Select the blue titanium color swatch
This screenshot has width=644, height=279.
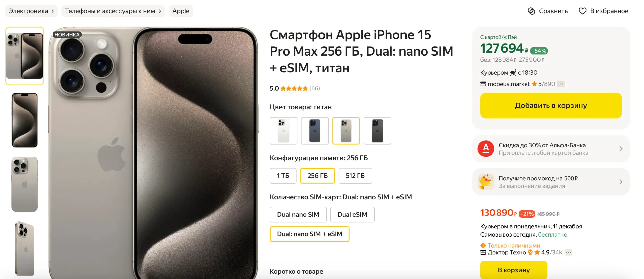(x=315, y=131)
